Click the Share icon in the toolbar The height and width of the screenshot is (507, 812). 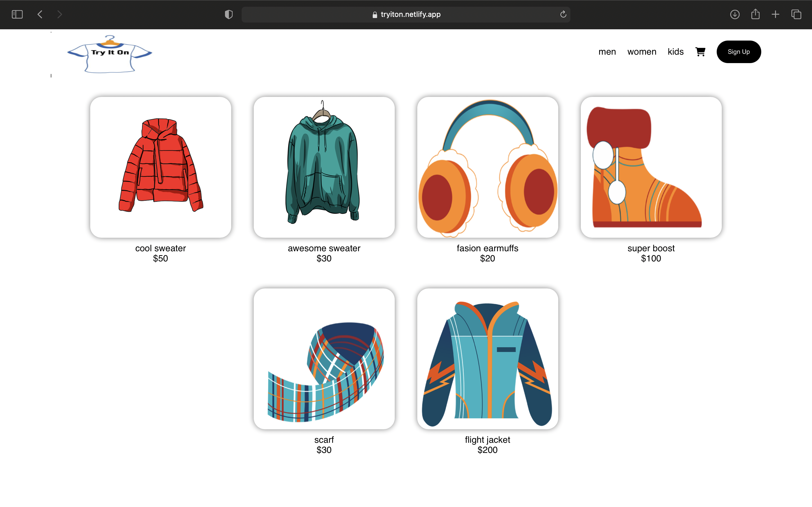click(755, 14)
